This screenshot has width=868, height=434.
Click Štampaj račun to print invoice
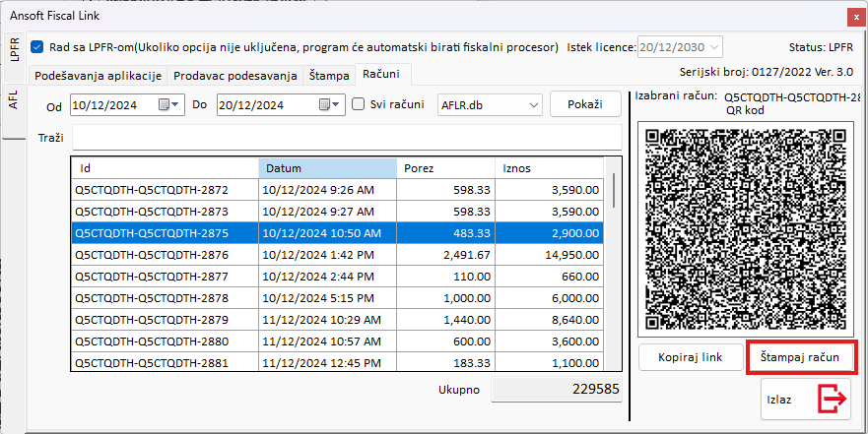click(x=801, y=357)
